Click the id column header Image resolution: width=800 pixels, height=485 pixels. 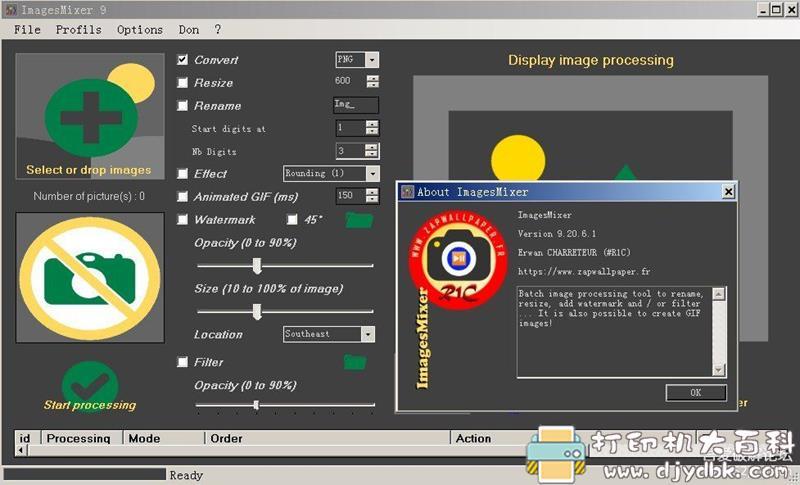(28, 438)
